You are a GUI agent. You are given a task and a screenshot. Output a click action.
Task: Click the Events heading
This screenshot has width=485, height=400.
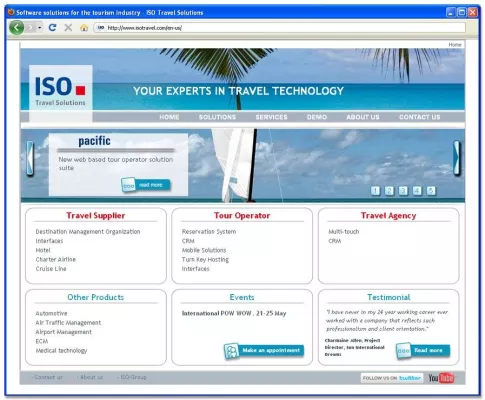(x=242, y=297)
